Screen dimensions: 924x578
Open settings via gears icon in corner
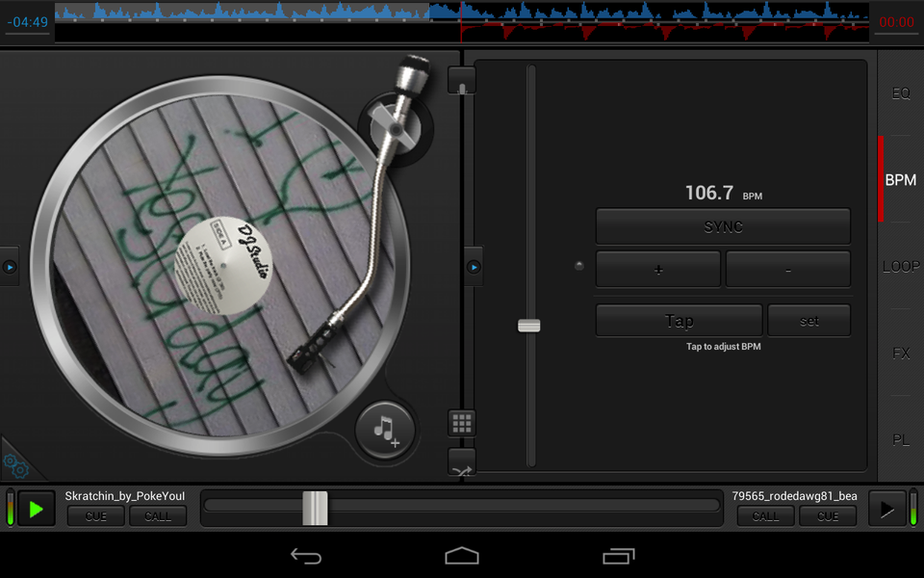tap(17, 466)
